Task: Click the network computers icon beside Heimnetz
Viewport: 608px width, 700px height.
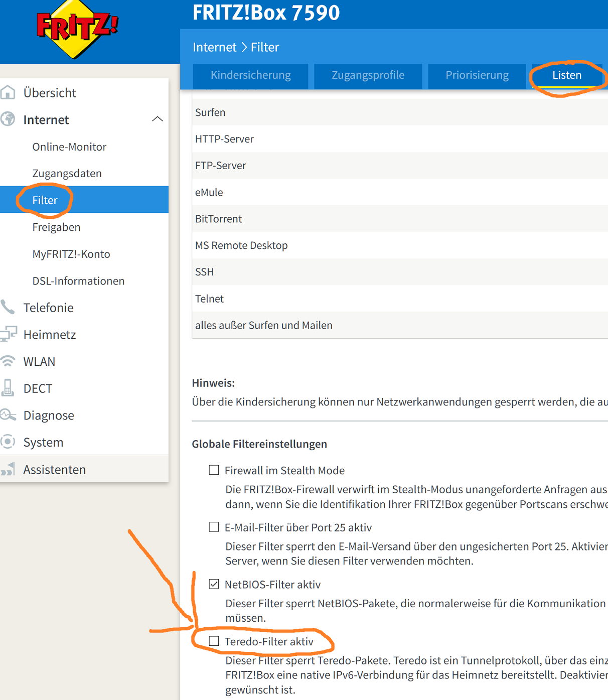Action: [x=8, y=334]
